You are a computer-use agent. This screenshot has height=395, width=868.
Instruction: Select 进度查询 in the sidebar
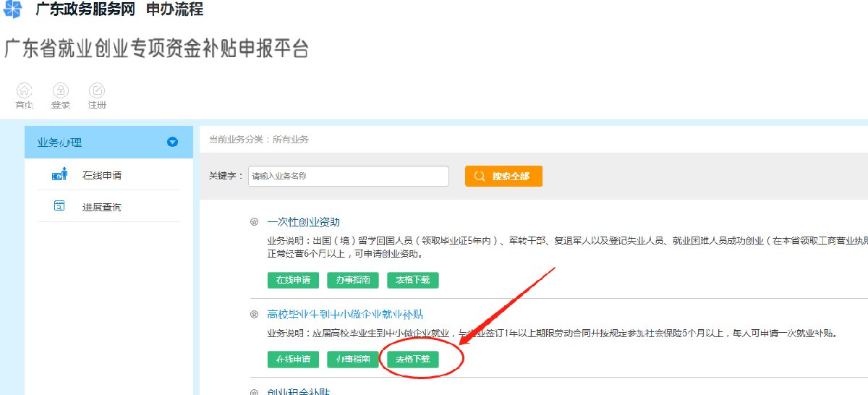(x=101, y=207)
